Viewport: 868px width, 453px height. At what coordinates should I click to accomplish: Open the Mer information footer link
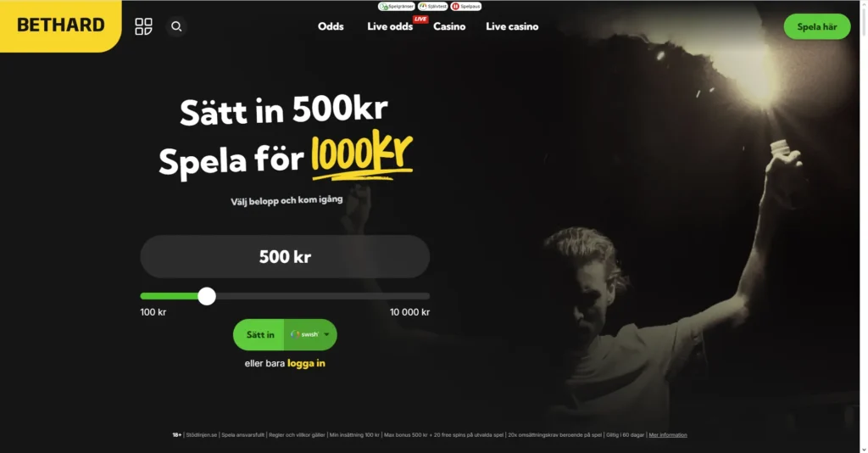(x=668, y=434)
